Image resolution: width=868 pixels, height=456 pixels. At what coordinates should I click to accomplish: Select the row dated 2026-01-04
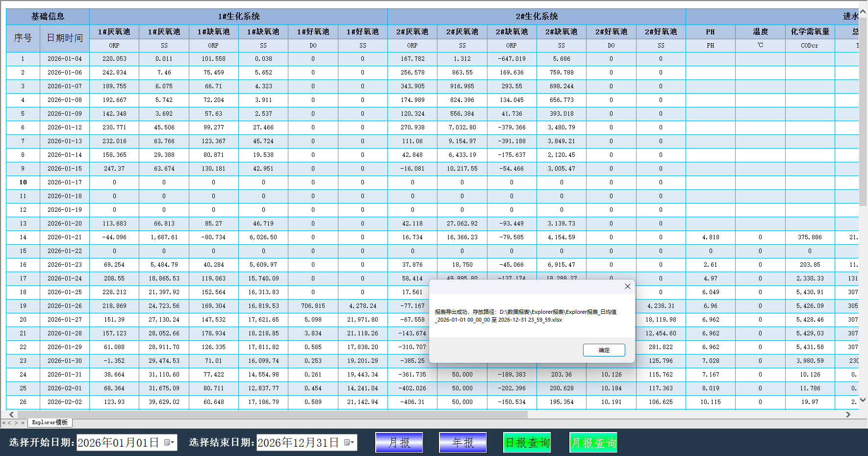[x=64, y=58]
